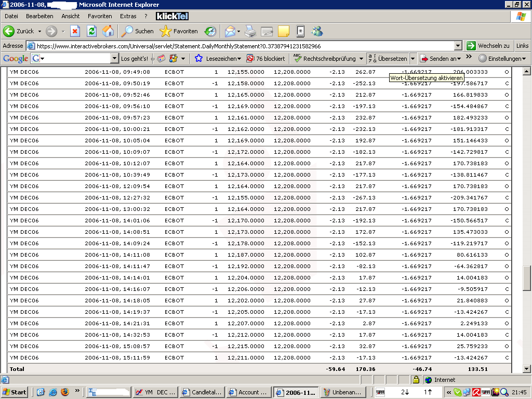Toggle the Übersetzen word translation button
The image size is (532, 399).
pyautogui.click(x=387, y=59)
